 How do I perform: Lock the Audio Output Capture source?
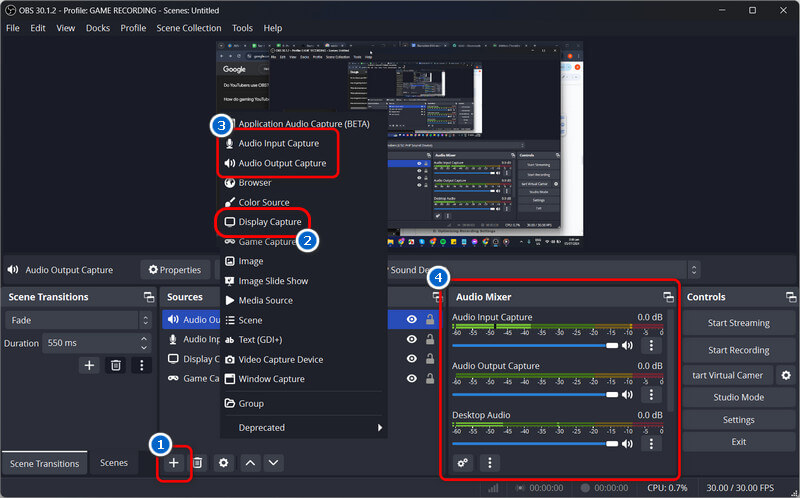[430, 319]
